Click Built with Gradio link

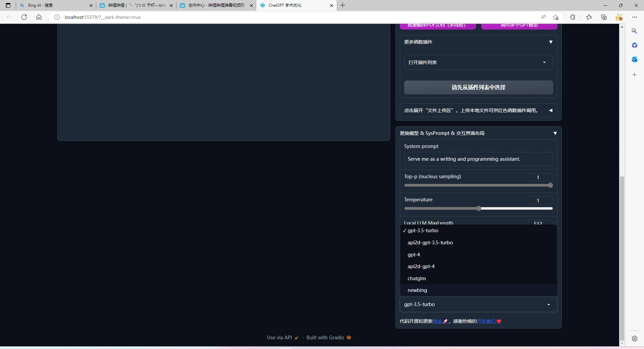(x=329, y=338)
